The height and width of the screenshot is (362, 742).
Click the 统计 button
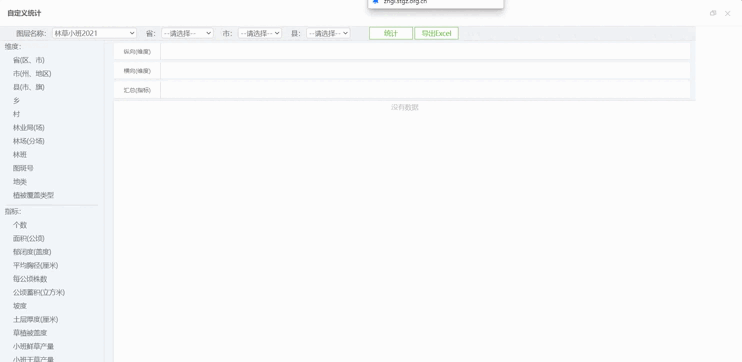tap(391, 33)
